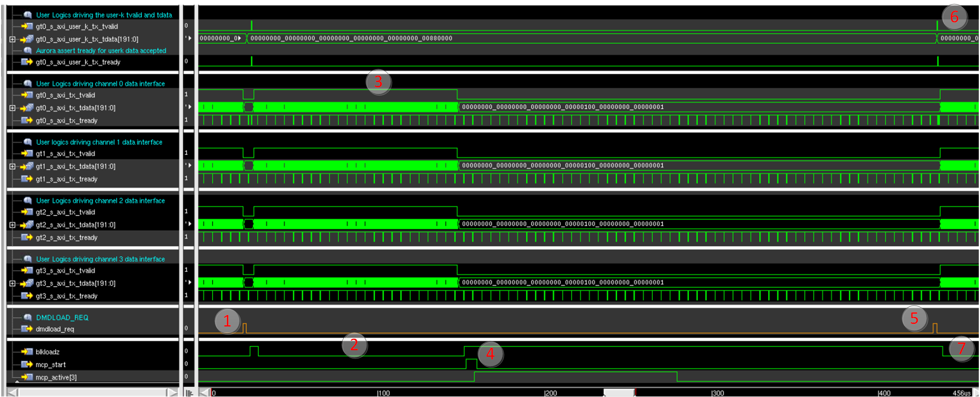
Task: Click the DMDLOAD_REQ divider label
Action: 62,317
